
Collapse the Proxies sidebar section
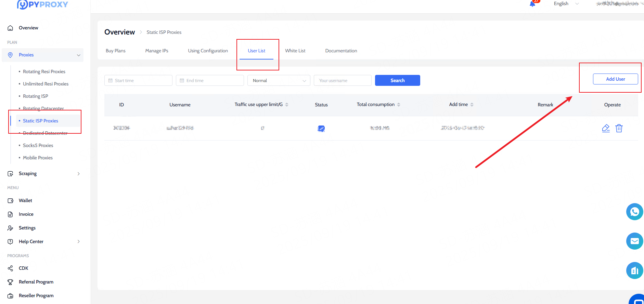click(x=78, y=55)
